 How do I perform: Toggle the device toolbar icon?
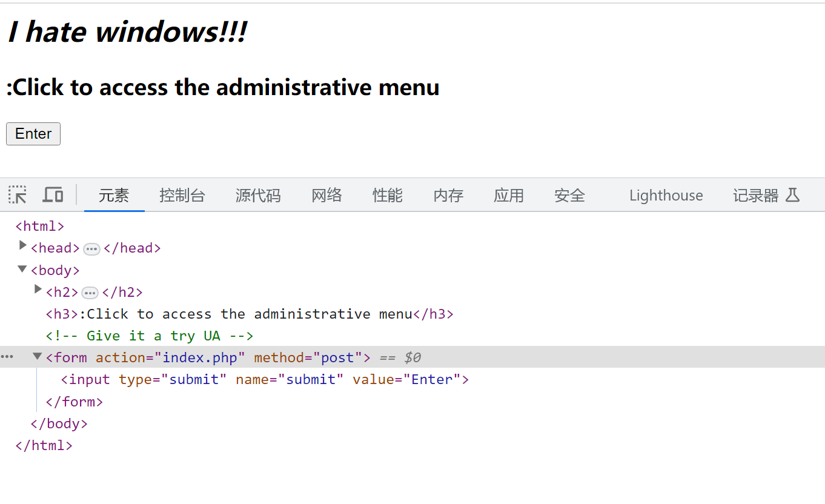(x=53, y=195)
